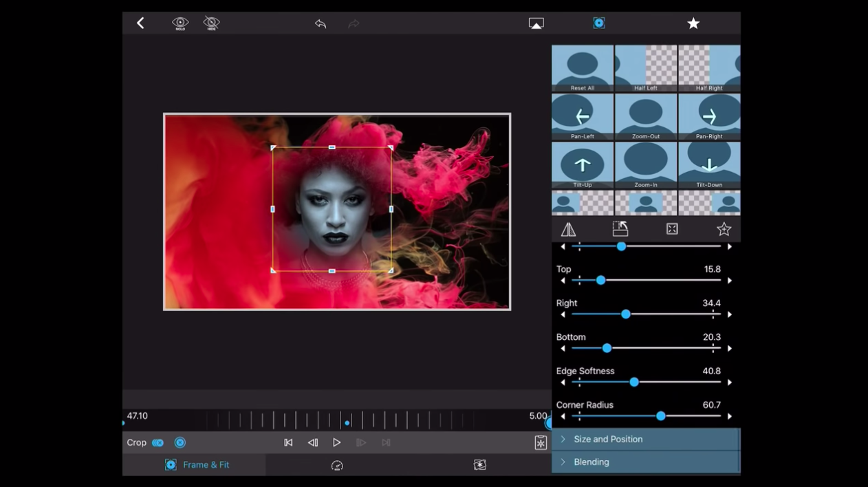Switch to the Frame & Fit tab
868x487 pixels.
coord(197,465)
